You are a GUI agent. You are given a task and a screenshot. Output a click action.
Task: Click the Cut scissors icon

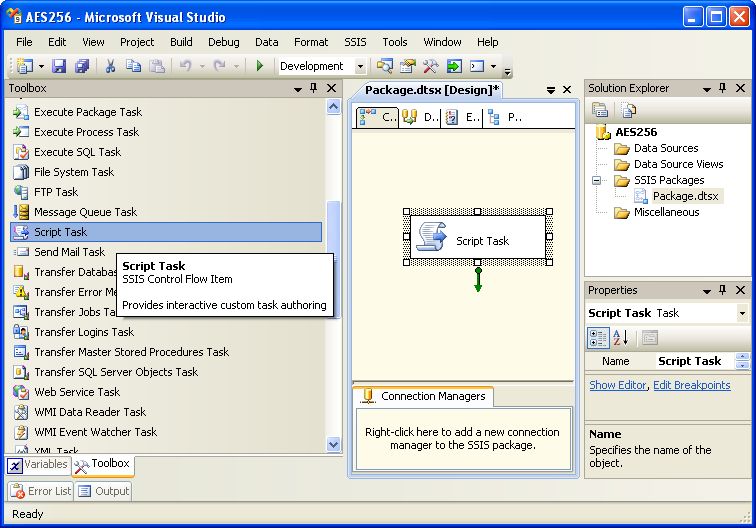pyautogui.click(x=110, y=66)
